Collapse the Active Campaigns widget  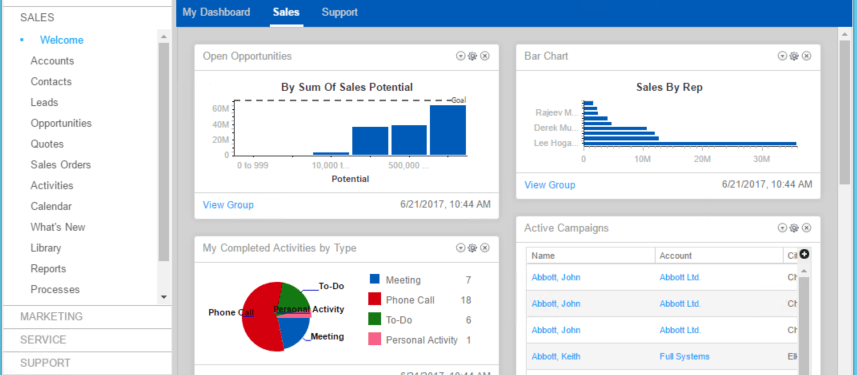(782, 228)
